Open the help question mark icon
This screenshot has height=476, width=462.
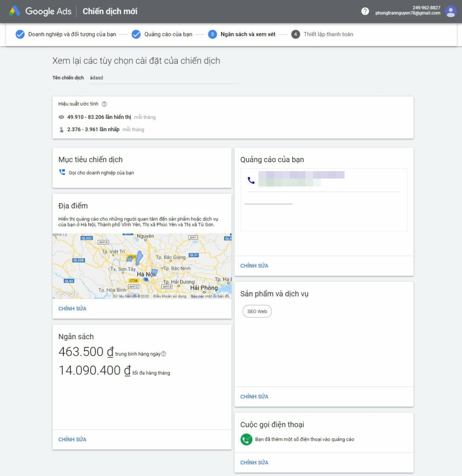pos(365,11)
